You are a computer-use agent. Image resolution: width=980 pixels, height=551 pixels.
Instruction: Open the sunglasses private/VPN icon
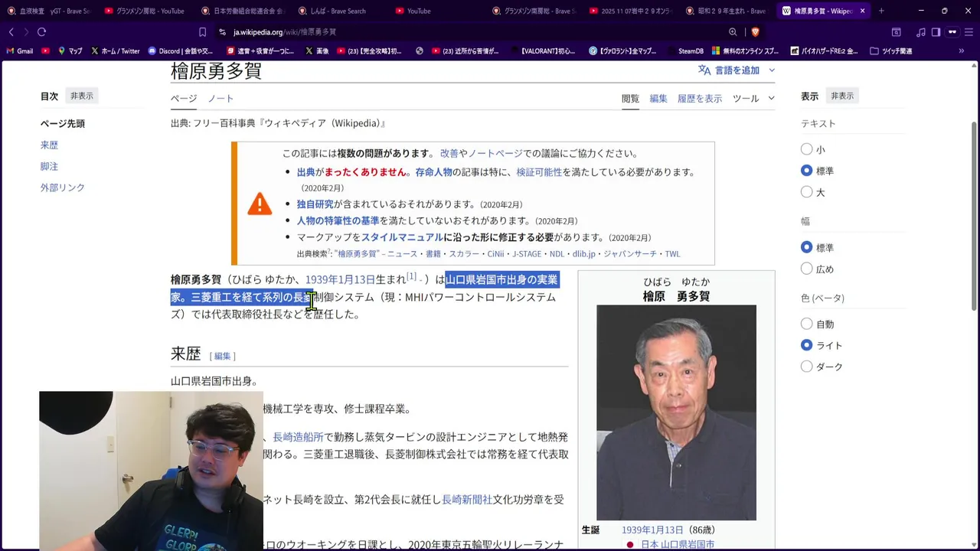952,32
